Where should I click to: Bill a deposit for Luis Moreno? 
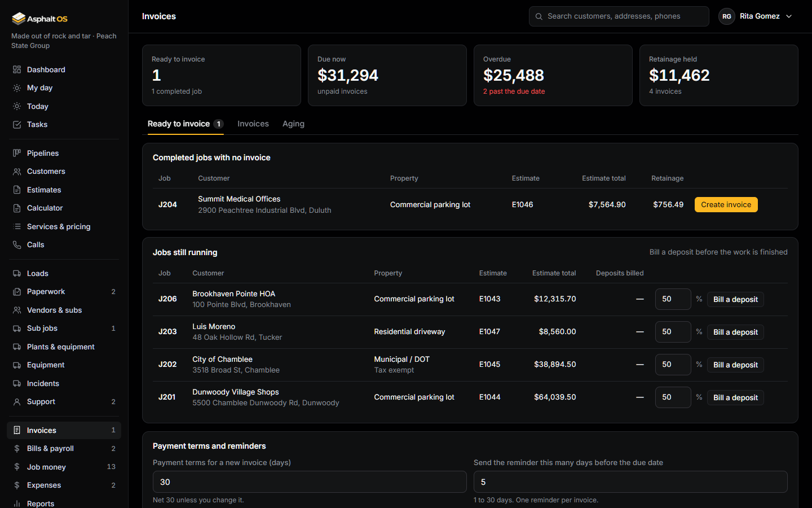[x=736, y=332]
